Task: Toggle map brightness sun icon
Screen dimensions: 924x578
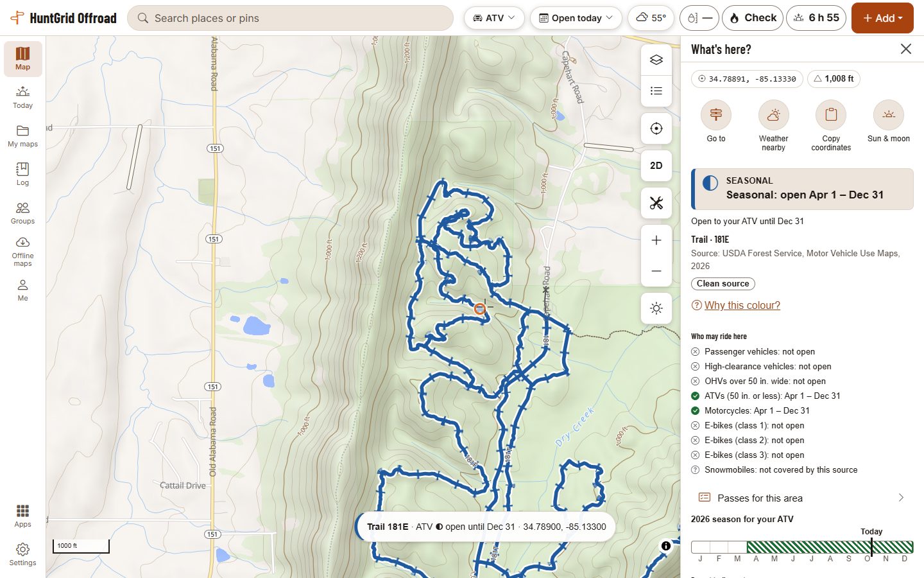Action: (x=656, y=308)
